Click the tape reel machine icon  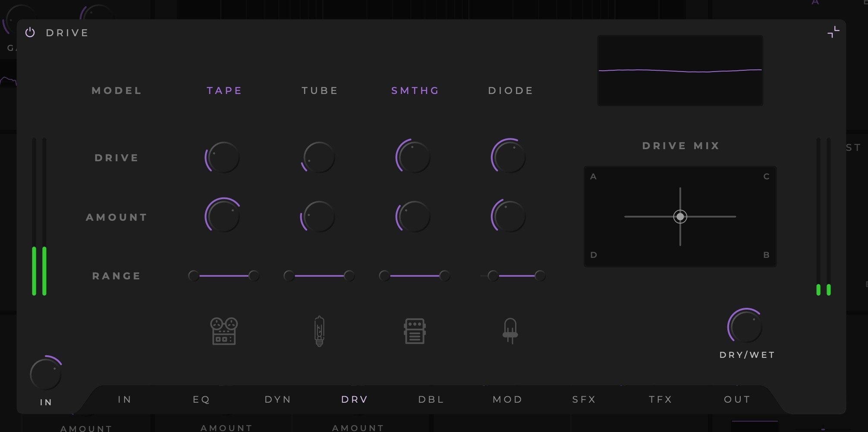click(224, 331)
